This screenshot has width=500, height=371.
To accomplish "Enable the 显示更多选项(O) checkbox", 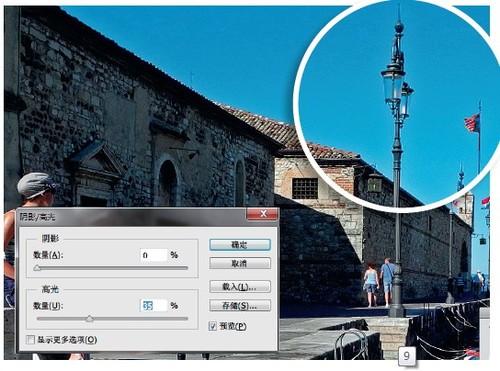I will 30,340.
